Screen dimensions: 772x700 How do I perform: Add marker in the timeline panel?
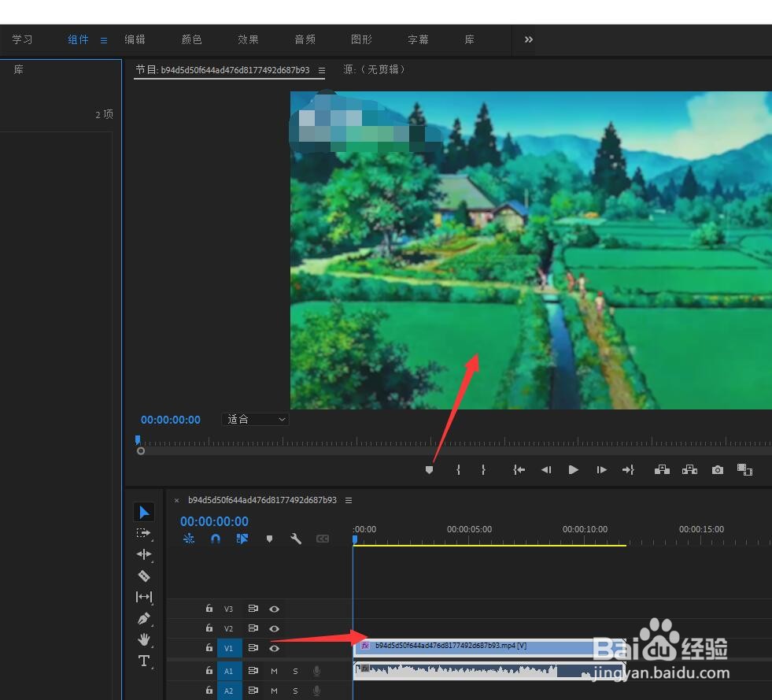[x=269, y=539]
